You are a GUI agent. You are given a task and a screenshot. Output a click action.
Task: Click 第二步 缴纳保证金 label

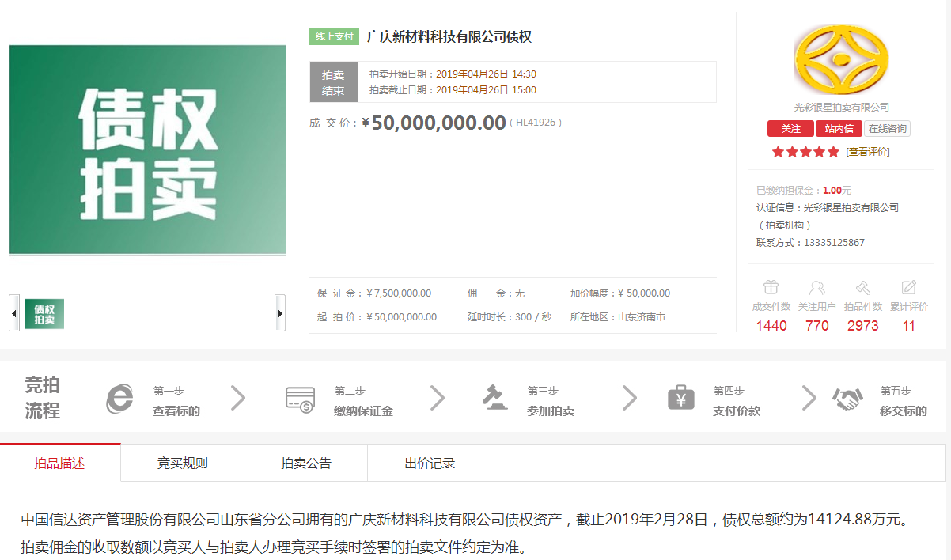click(x=363, y=401)
